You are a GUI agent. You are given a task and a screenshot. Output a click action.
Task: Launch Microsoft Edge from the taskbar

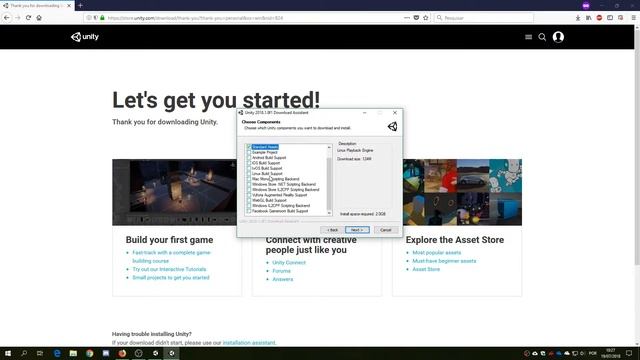click(x=57, y=353)
